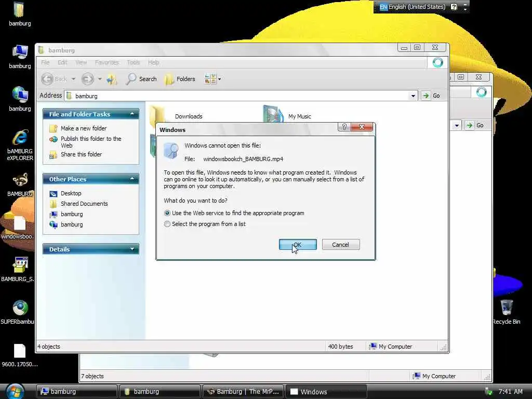The image size is (532, 399).
Task: Collapse the File and Folder Tasks panel
Action: click(x=132, y=114)
